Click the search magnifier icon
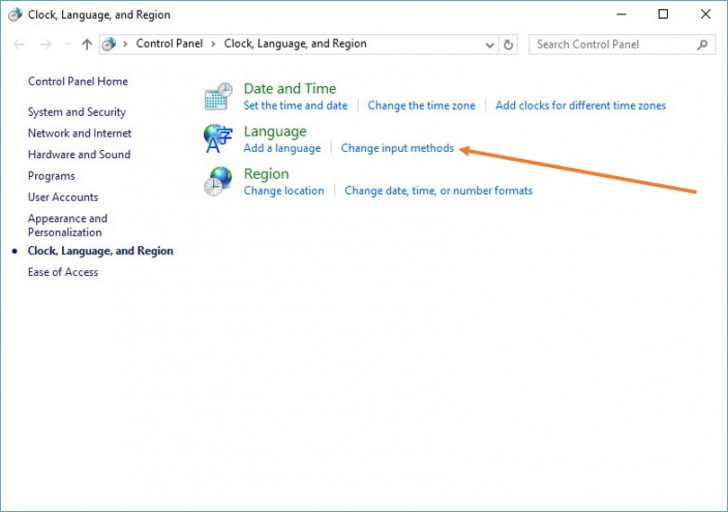The height and width of the screenshot is (512, 728). point(702,45)
